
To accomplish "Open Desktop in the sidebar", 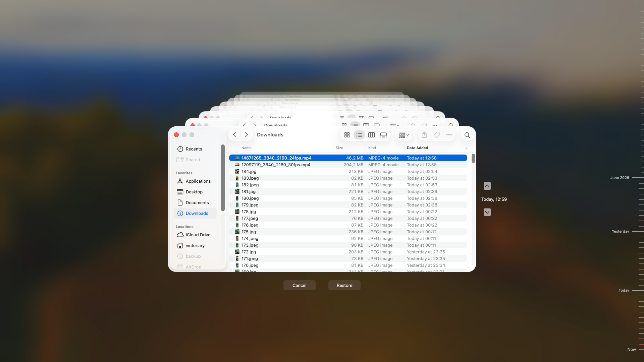I will pyautogui.click(x=195, y=192).
